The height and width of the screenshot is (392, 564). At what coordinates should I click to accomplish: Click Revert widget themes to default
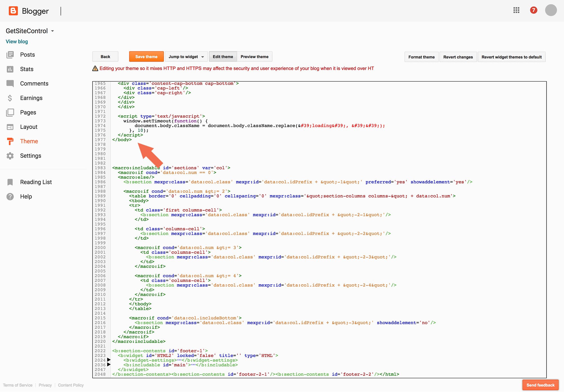point(511,57)
